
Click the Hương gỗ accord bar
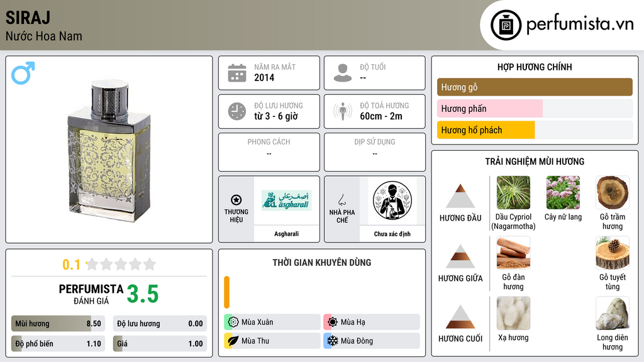(x=535, y=87)
